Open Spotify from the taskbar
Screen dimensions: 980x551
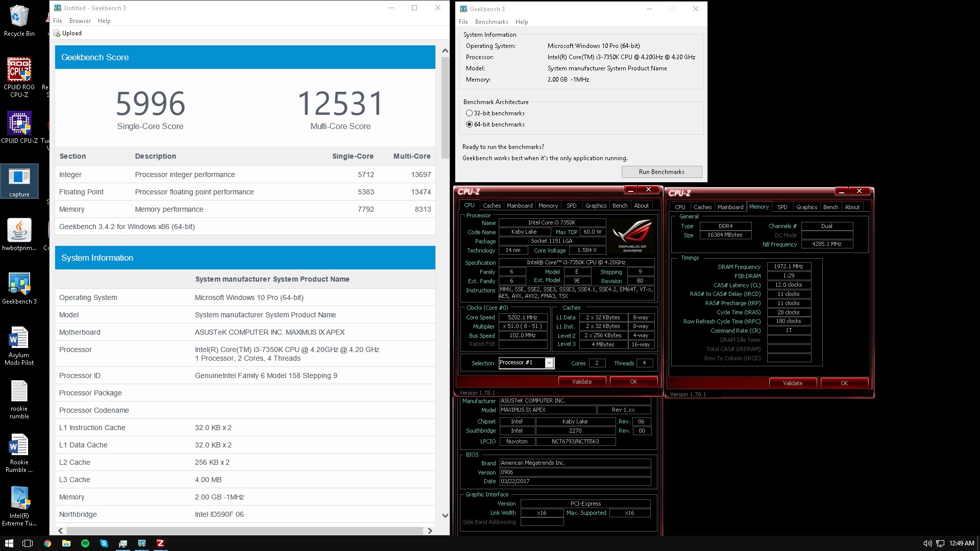coord(85,543)
